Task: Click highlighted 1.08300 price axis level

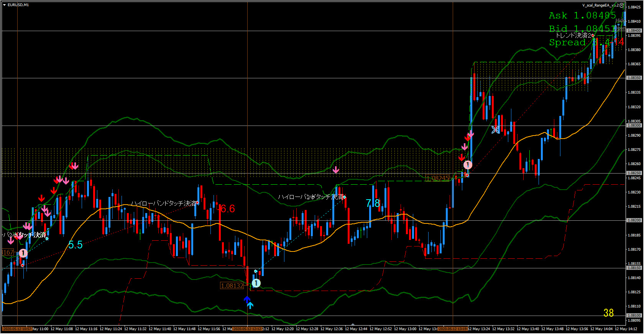Action: 634,126
